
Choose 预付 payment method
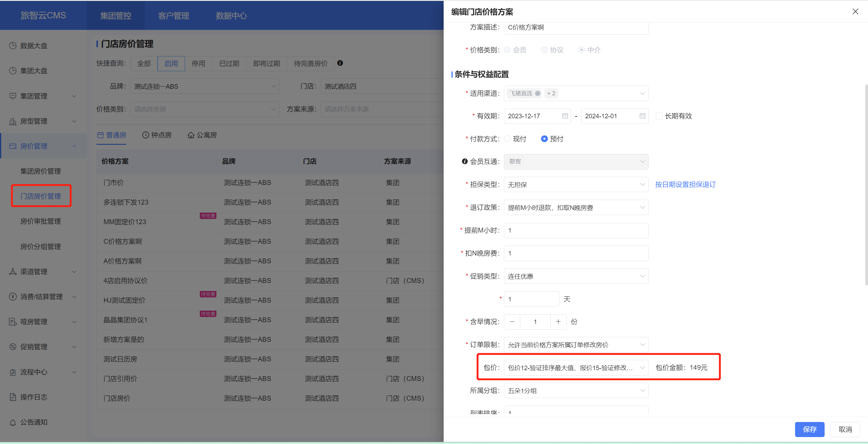(544, 139)
